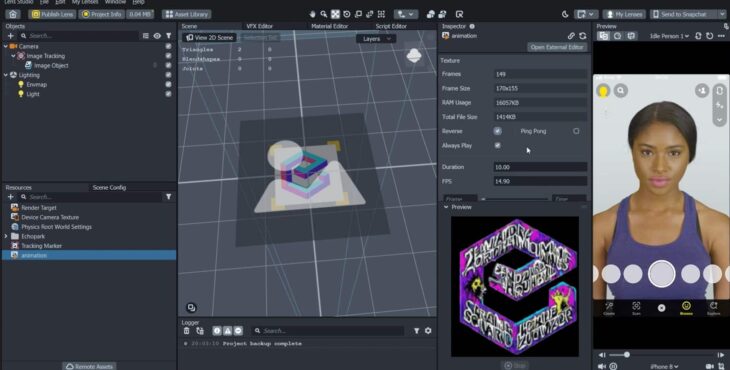Viewport: 730px width, 370px height.
Task: Toggle the Image Tracking object checkbox
Action: (169, 56)
